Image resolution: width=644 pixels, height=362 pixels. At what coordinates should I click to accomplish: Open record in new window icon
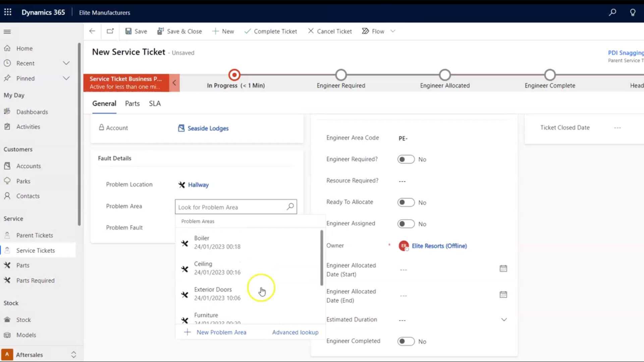[x=110, y=31]
